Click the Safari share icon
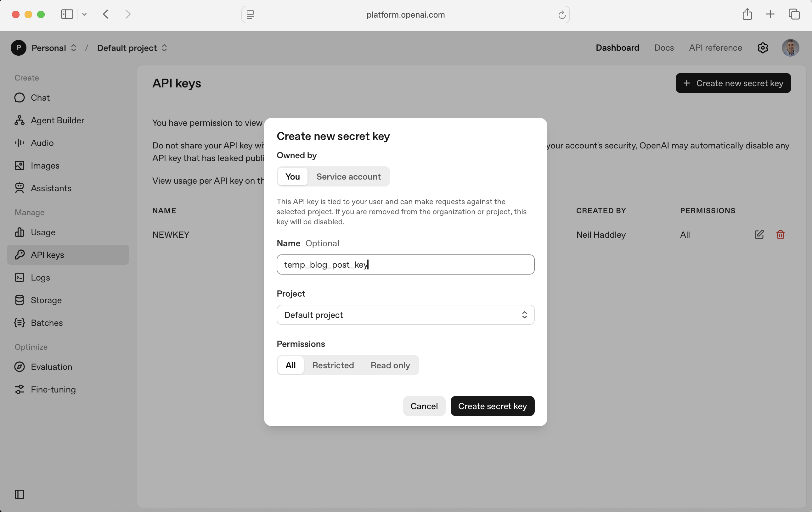Screen dimensions: 812x512 point(747,14)
